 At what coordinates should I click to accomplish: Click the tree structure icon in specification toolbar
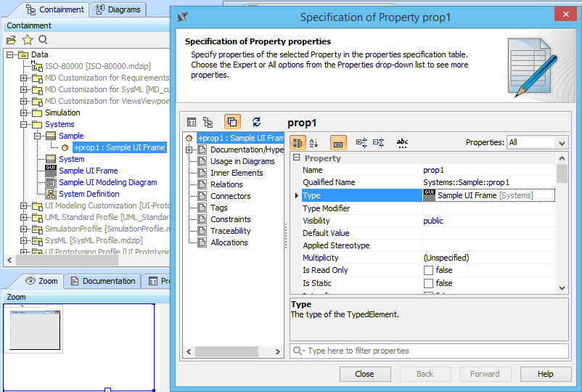[208, 122]
